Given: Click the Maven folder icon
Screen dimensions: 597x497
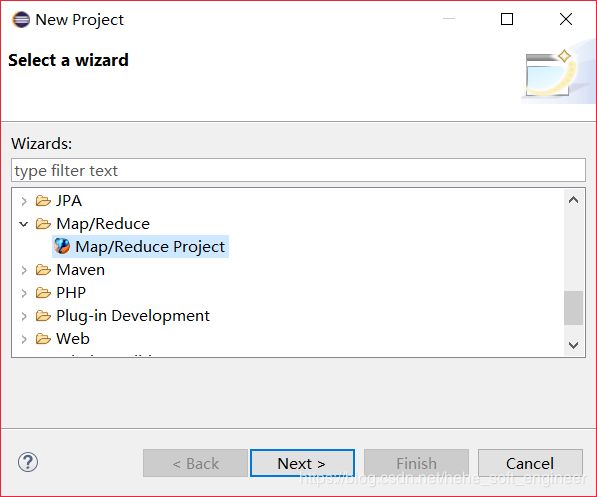Looking at the screenshot, I should [43, 270].
